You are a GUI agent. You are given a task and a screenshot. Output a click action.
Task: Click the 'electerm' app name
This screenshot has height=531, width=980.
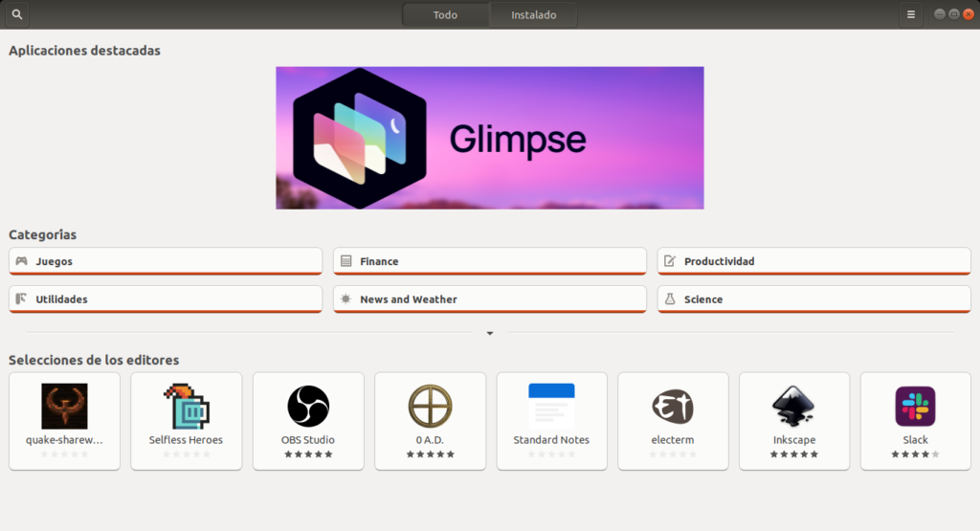coord(673,440)
